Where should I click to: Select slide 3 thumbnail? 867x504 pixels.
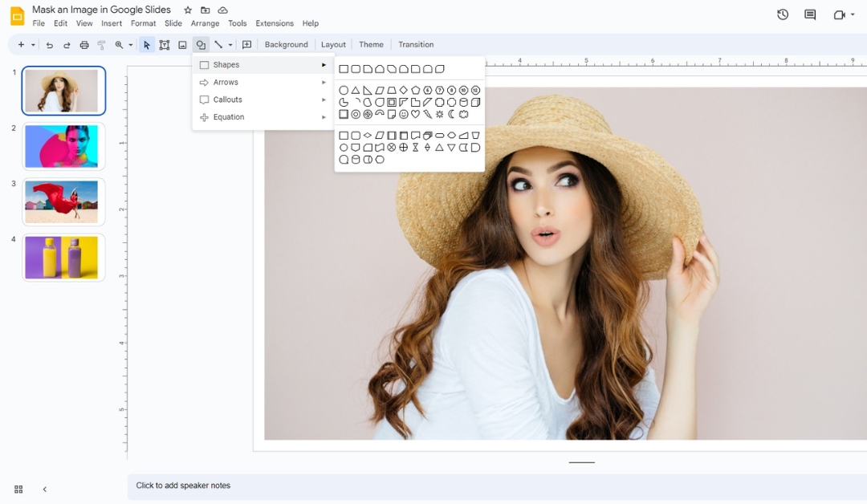(63, 201)
